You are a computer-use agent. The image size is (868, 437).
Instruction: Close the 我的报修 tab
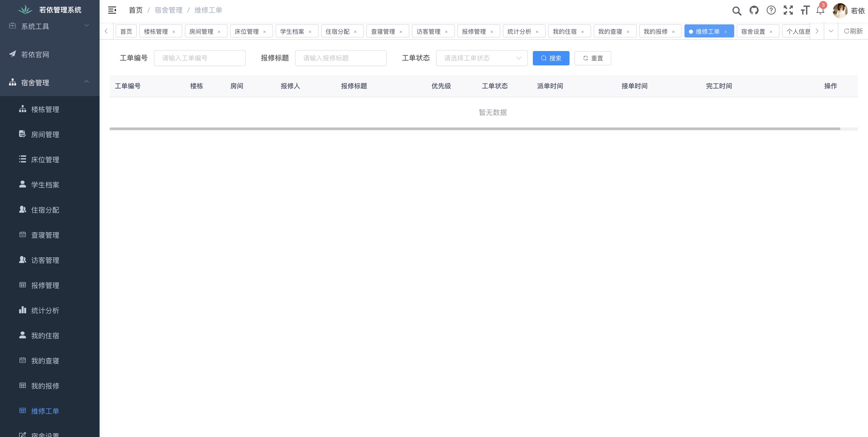[x=674, y=32]
